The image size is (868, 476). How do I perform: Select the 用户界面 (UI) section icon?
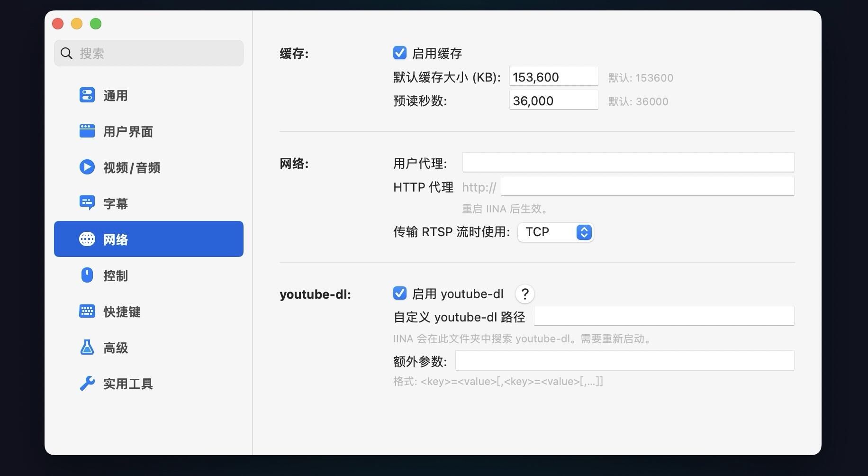point(87,131)
